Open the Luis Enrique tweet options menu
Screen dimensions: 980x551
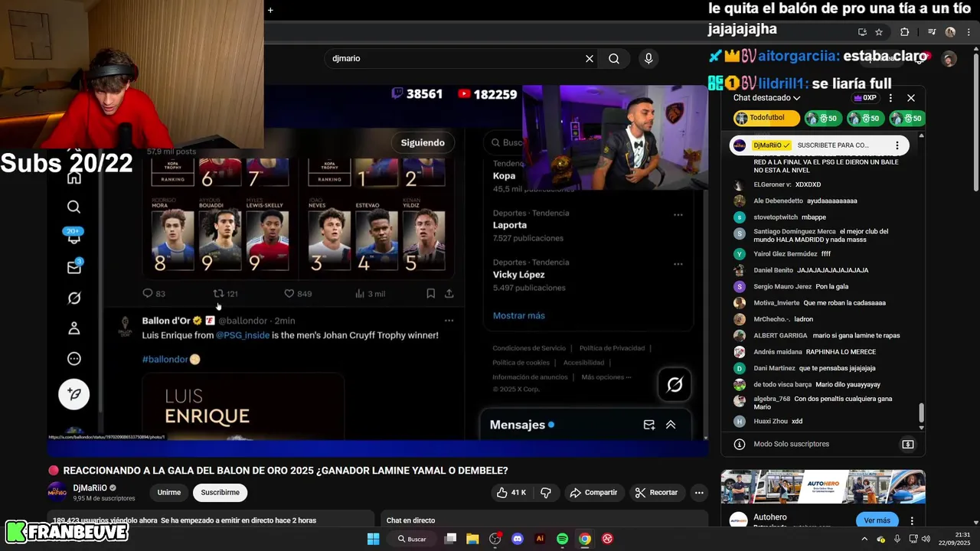click(449, 321)
